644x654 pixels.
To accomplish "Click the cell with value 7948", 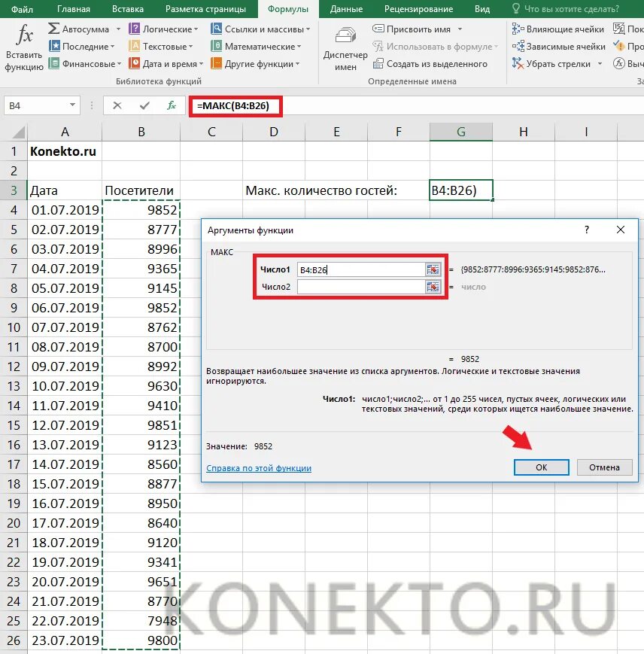I will [141, 620].
